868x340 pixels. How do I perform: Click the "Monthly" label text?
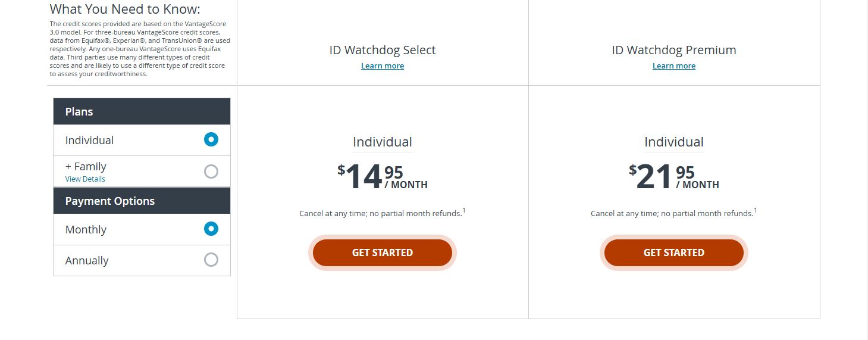pyautogui.click(x=86, y=230)
